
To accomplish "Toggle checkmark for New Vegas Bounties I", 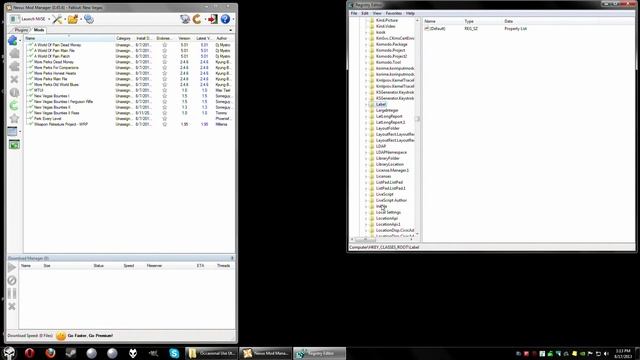I will (30, 96).
